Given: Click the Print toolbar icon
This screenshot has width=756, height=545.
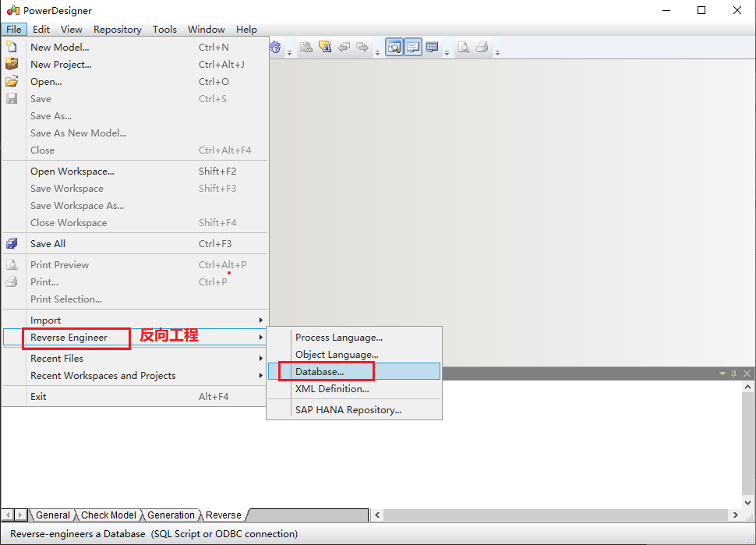Looking at the screenshot, I should (x=482, y=47).
